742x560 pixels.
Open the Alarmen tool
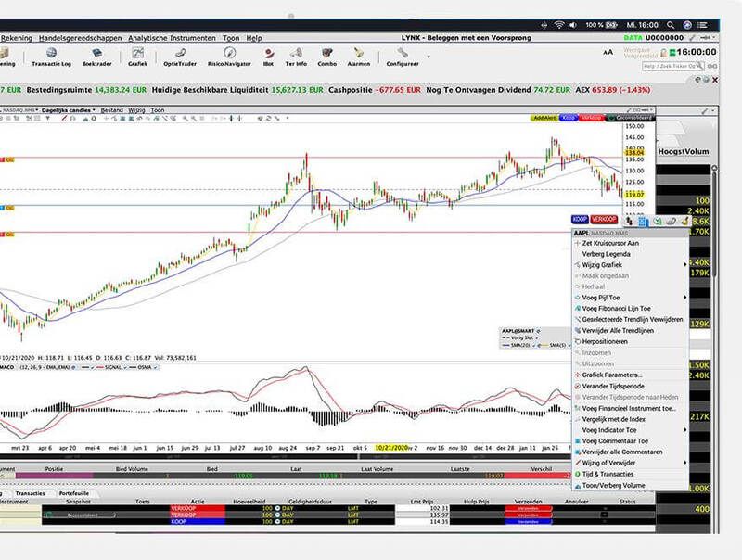pos(358,57)
